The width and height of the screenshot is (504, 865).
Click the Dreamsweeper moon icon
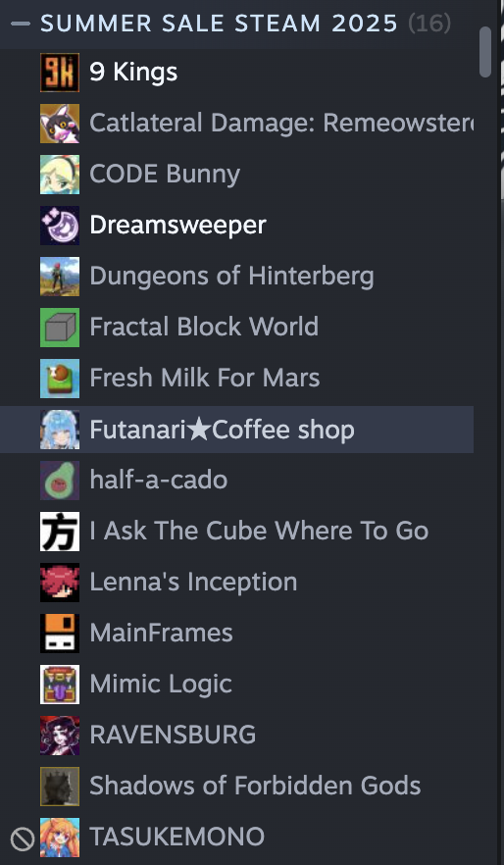60,226
